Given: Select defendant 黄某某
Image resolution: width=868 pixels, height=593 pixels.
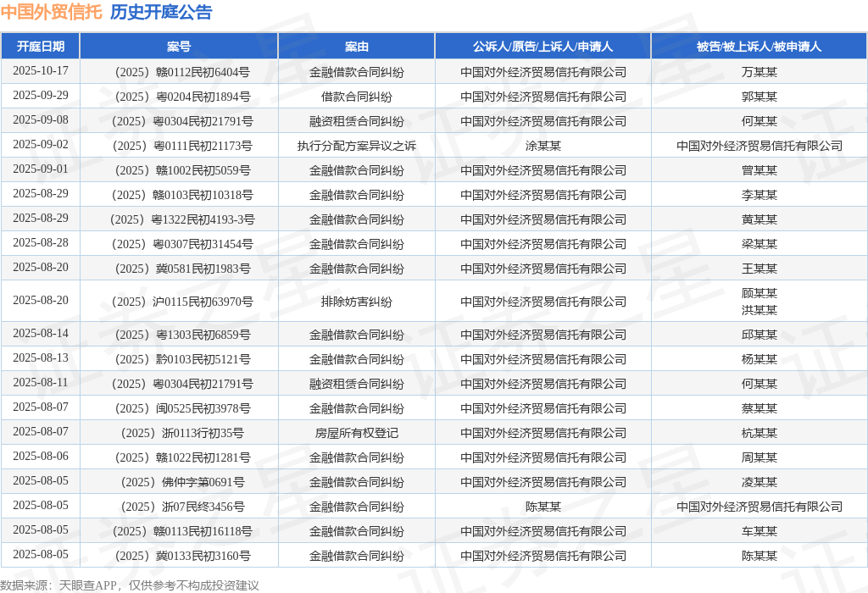Looking at the screenshot, I should 759,219.
